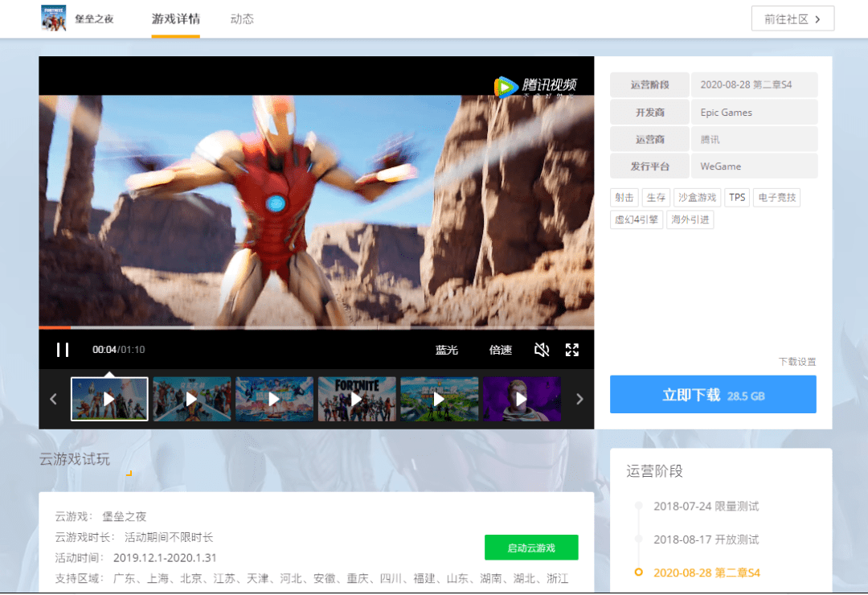Click the 活动时间 2019.12.1-2020.1.31 line

[136, 557]
